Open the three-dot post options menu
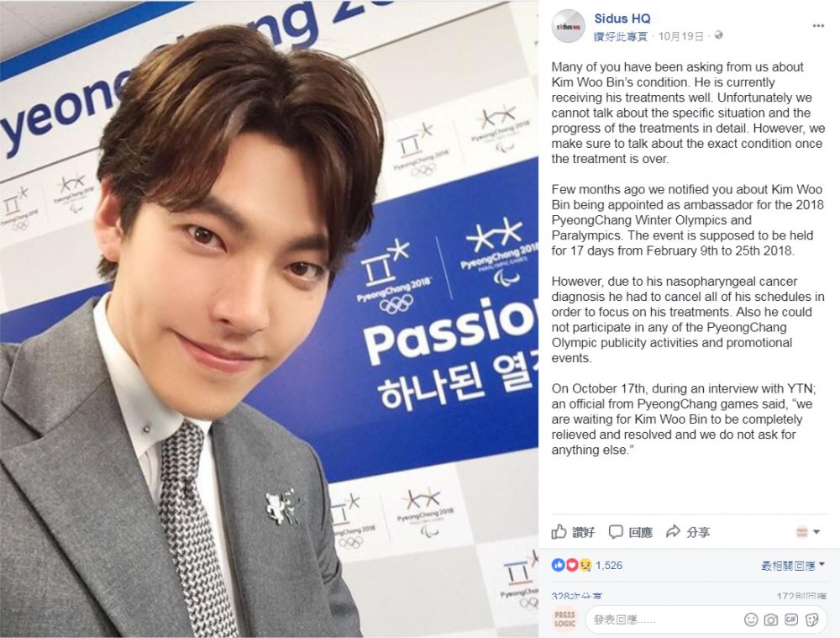 coord(818,26)
